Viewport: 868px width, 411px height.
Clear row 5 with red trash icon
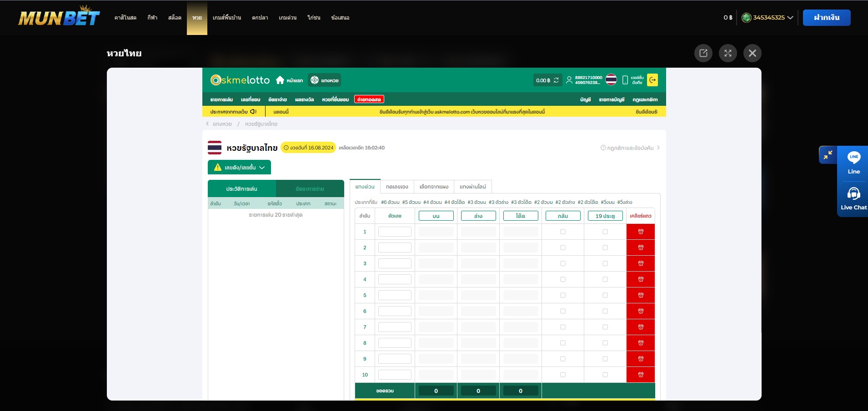(641, 295)
